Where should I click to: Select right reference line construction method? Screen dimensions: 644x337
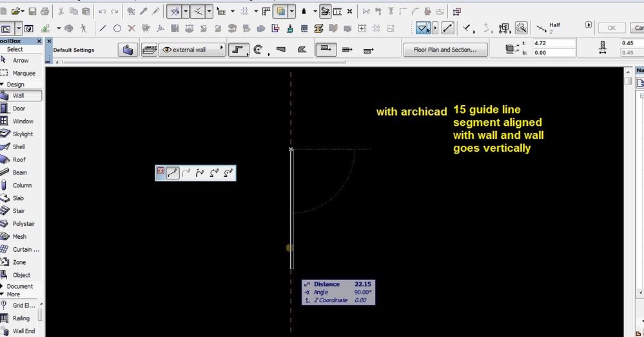368,50
